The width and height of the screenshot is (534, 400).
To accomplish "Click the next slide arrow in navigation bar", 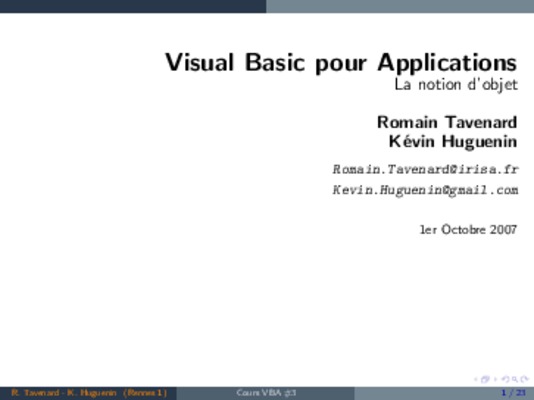I will point(495,379).
